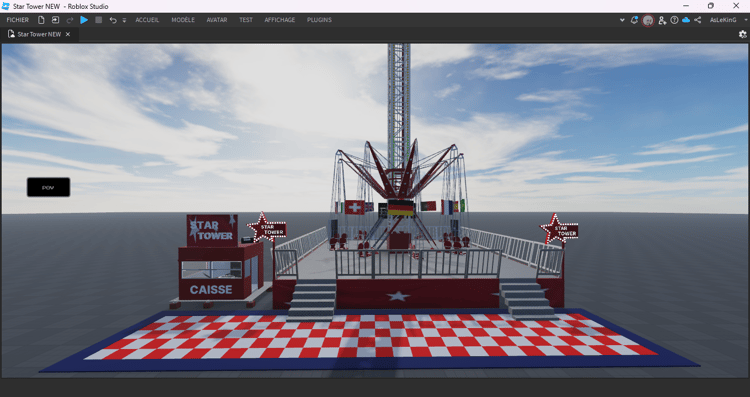This screenshot has height=397, width=750.
Task: Click the collaborator avatar with red ring
Action: click(648, 21)
